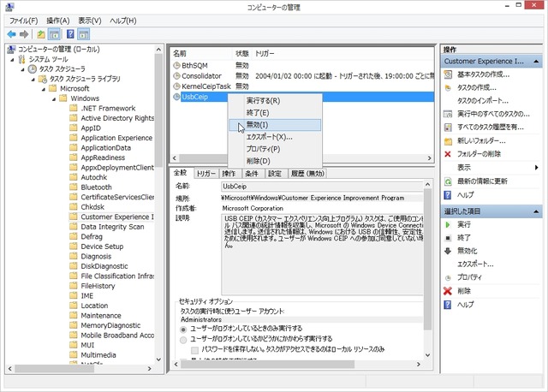Click the 無効化 down arrow icon
Viewport: 548px width, 392px height.
(448, 251)
